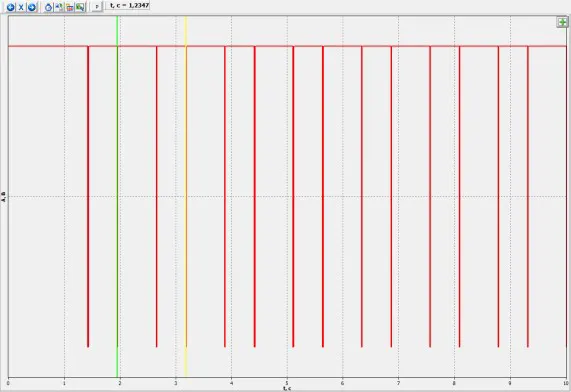Click the yellow vertical cursor line
Screen dimensions: 571x392
pos(186,197)
